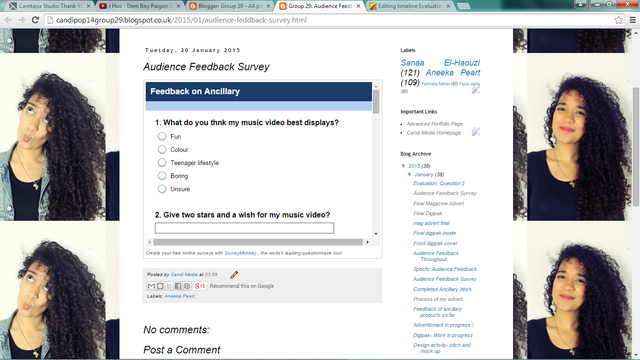Viewport: 640px width, 360px height.
Task: Open the Digipak- Work in progress archive post
Action: click(443, 336)
